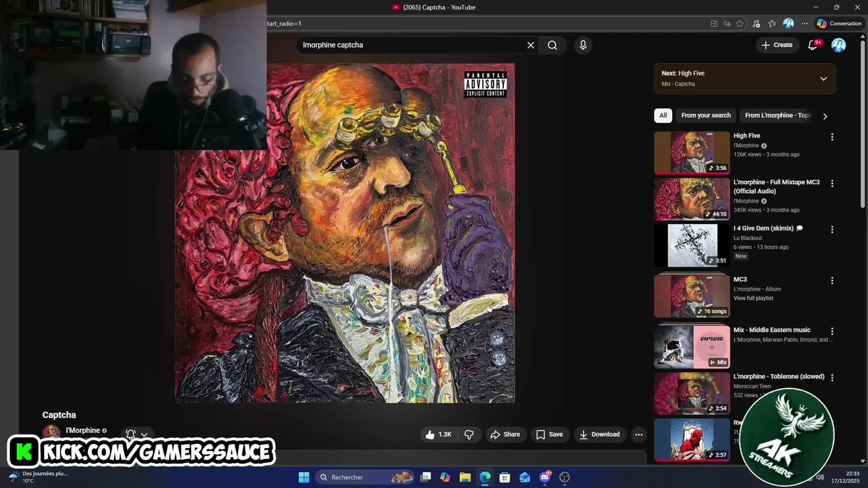Show more filter chips with right arrow
Image resolution: width=868 pixels, height=488 pixels.
825,116
